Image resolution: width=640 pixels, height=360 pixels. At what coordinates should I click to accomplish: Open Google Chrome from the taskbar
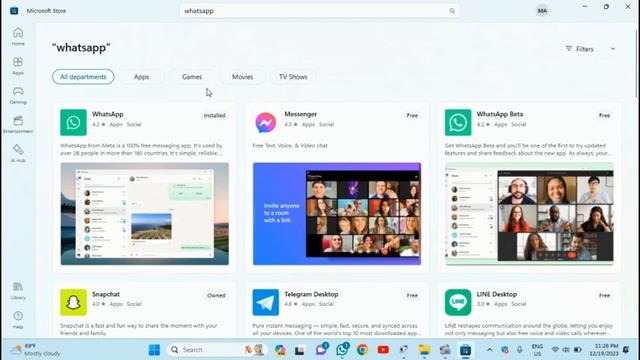coord(362,350)
